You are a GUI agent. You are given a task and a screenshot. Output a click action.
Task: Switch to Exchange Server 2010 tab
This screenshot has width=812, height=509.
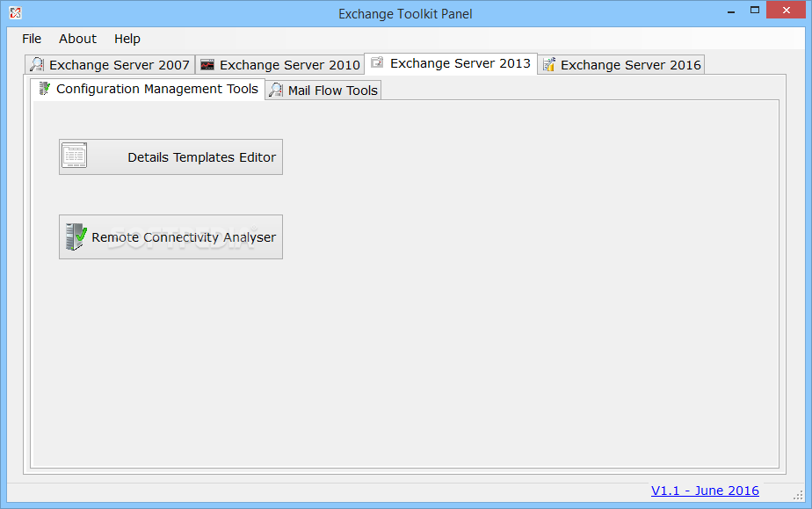coord(280,65)
